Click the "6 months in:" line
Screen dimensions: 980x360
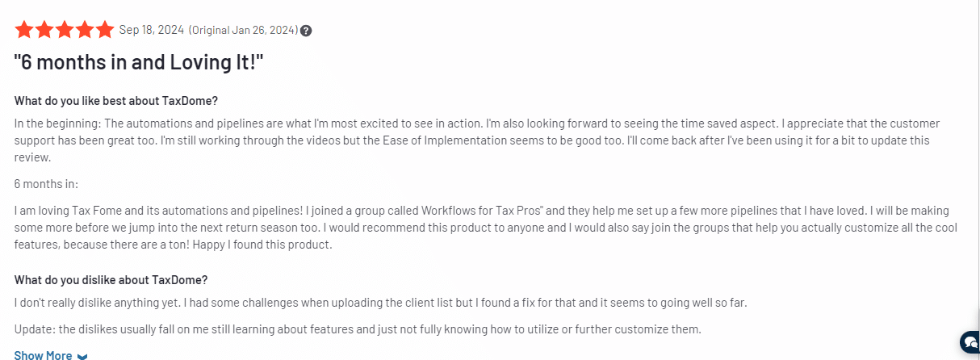(x=46, y=184)
